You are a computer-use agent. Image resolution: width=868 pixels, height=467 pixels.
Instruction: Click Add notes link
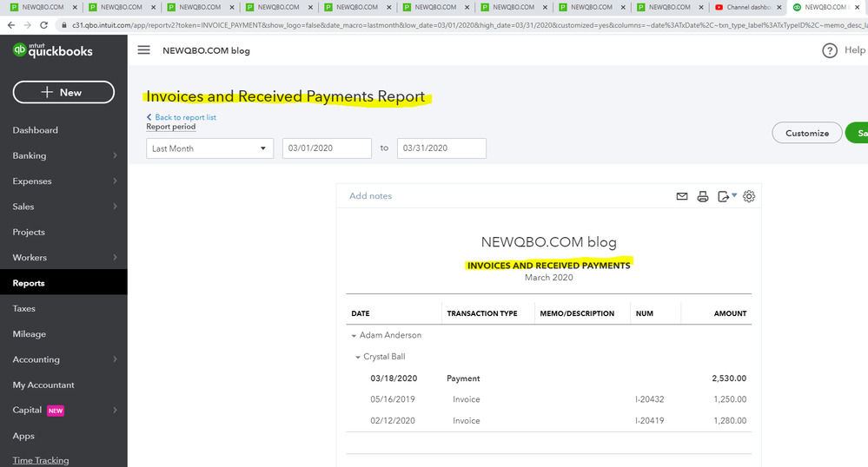(370, 196)
